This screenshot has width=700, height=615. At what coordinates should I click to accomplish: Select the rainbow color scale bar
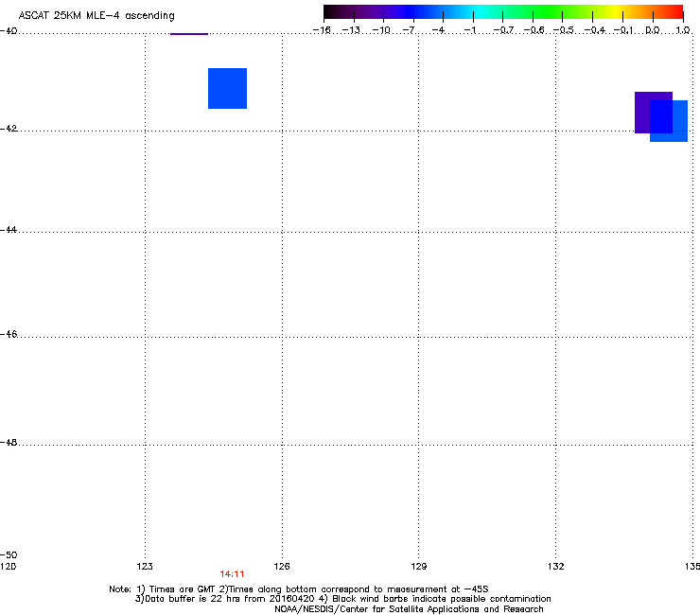(503, 11)
